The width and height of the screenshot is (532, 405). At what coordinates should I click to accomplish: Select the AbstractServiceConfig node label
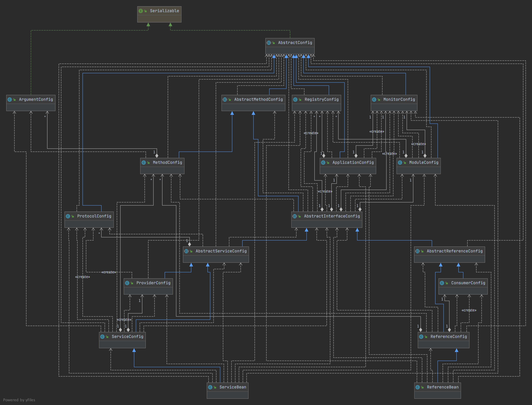pos(221,251)
